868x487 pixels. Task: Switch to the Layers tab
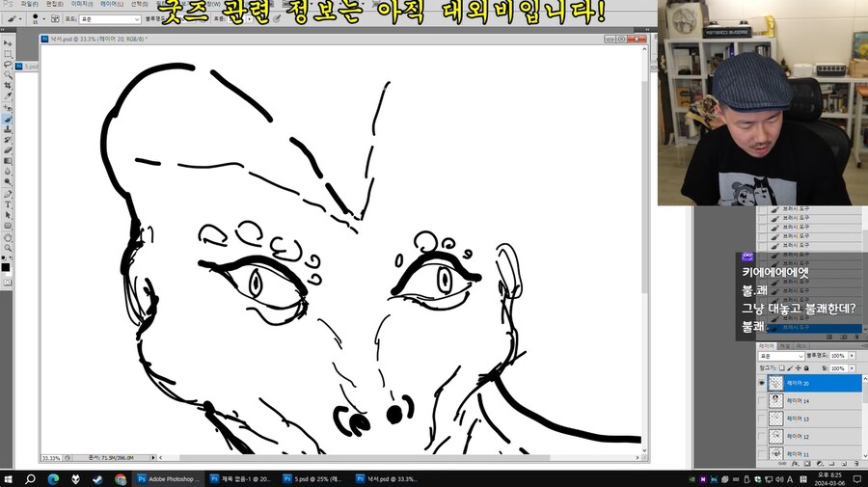[x=767, y=346]
